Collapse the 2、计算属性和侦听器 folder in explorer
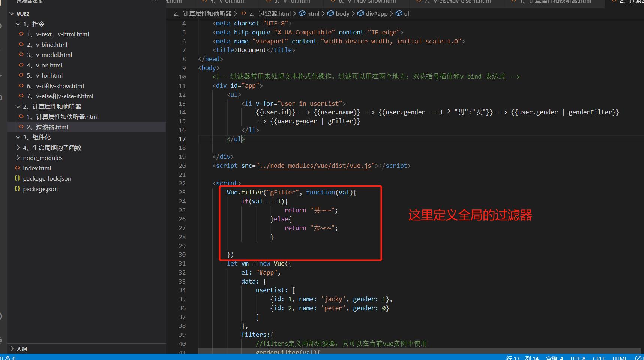Screen dimensions: 644x360 [18, 106]
